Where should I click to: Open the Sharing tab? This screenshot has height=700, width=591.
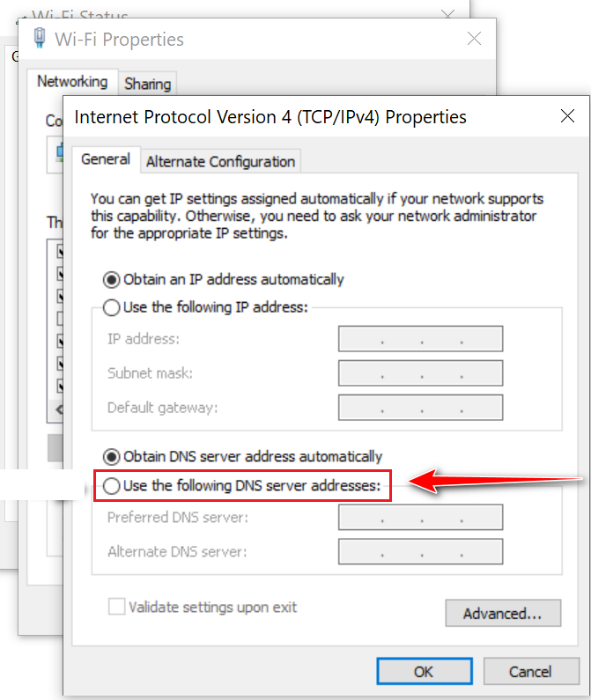[147, 84]
